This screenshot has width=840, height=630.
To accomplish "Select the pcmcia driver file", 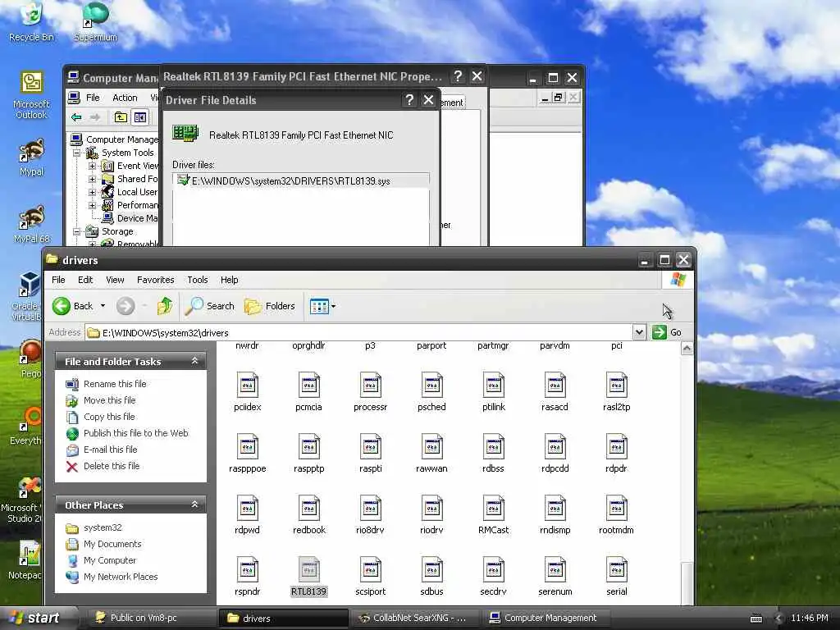I will [308, 391].
